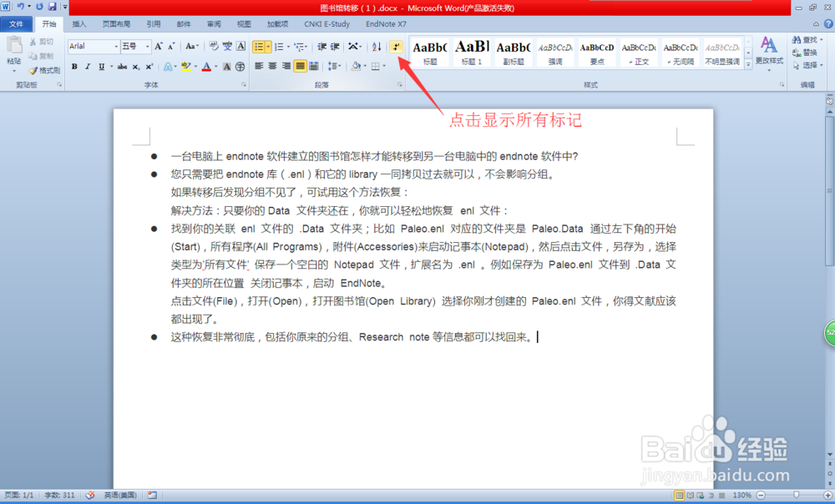Toggle the Show/Hide paragraph marks button
This screenshot has width=835, height=504.
coord(396,47)
